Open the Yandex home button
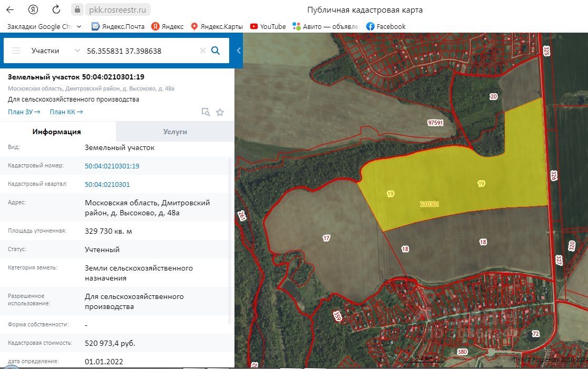Viewport: 588px width, 369px height. point(33,10)
